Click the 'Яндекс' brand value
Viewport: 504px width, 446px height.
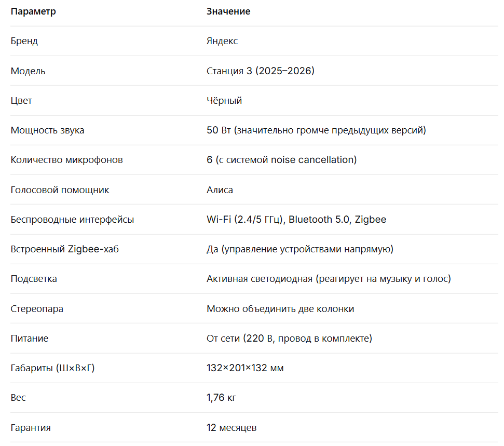(222, 41)
